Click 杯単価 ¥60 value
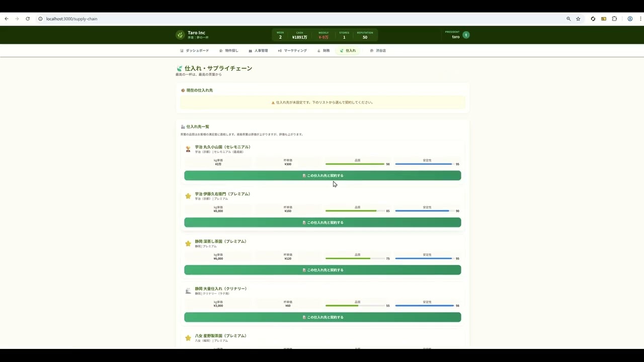 288,306
